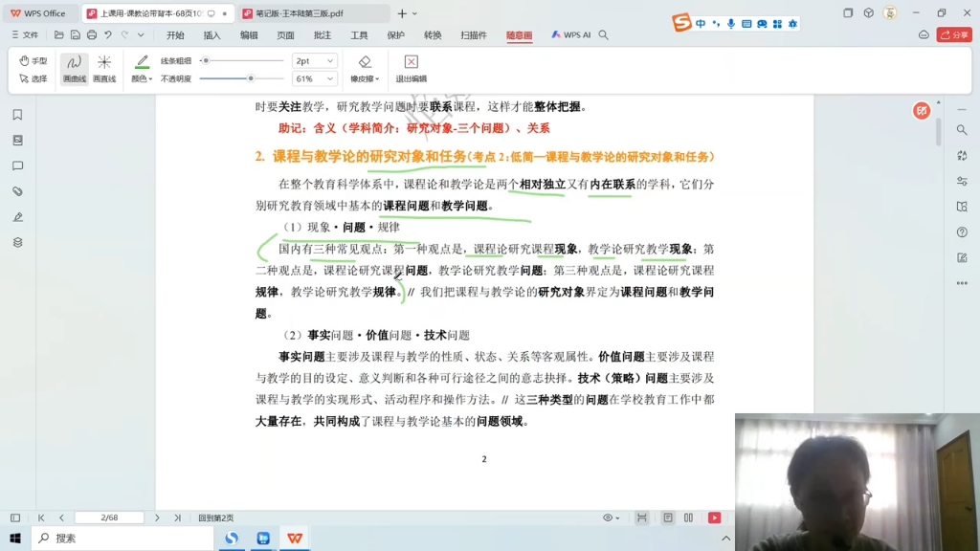Switch to the 随意画 ribbon tab

tap(519, 34)
